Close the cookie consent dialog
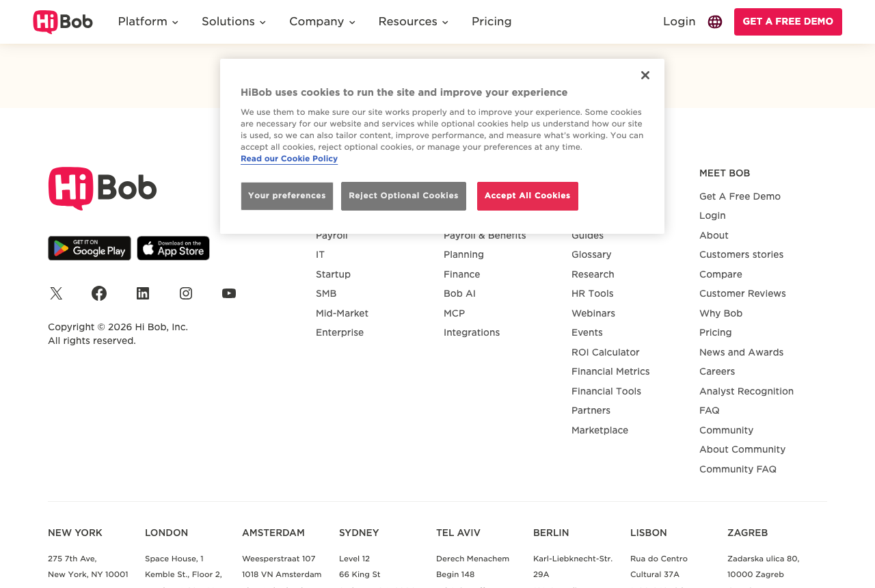 pos(645,75)
